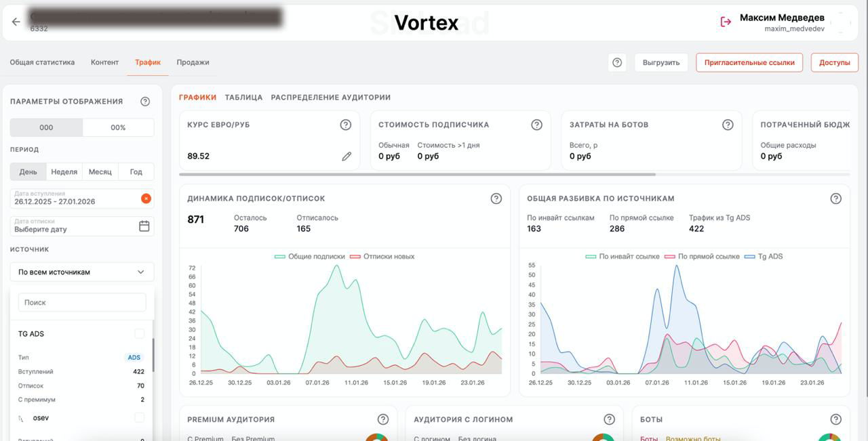The width and height of the screenshot is (868, 441).
Task: Open the Продажи section tab
Action: 193,62
